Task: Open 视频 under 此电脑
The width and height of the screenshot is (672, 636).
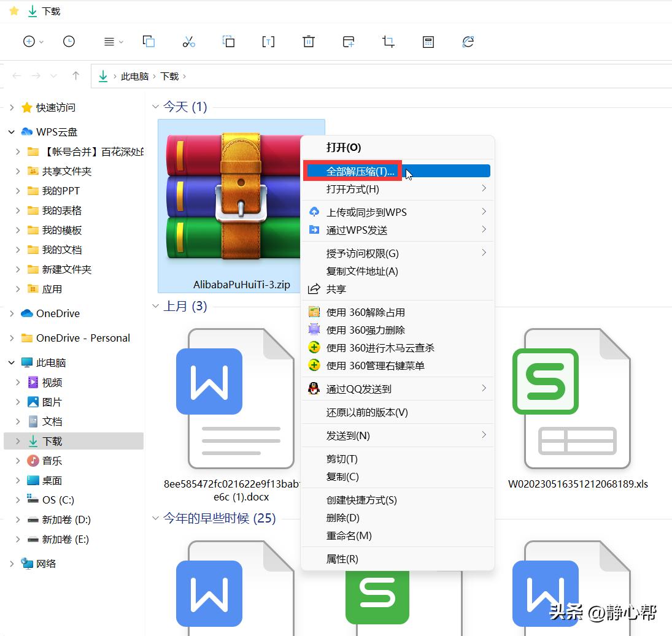Action: 52,383
